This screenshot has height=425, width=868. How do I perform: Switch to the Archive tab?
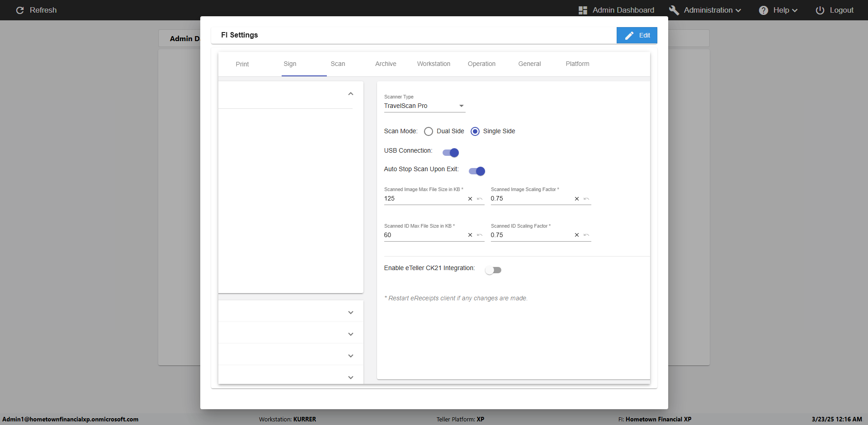point(386,64)
